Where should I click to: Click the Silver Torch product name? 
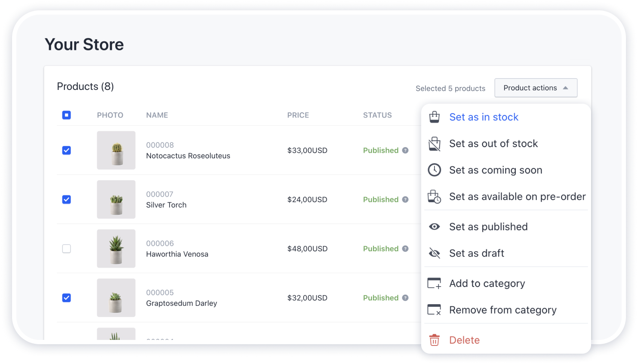[166, 205]
